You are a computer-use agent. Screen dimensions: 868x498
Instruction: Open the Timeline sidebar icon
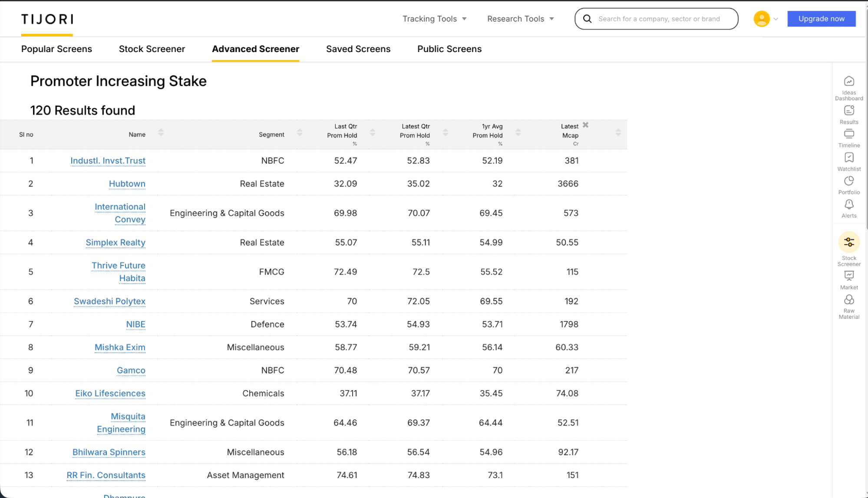click(x=848, y=134)
